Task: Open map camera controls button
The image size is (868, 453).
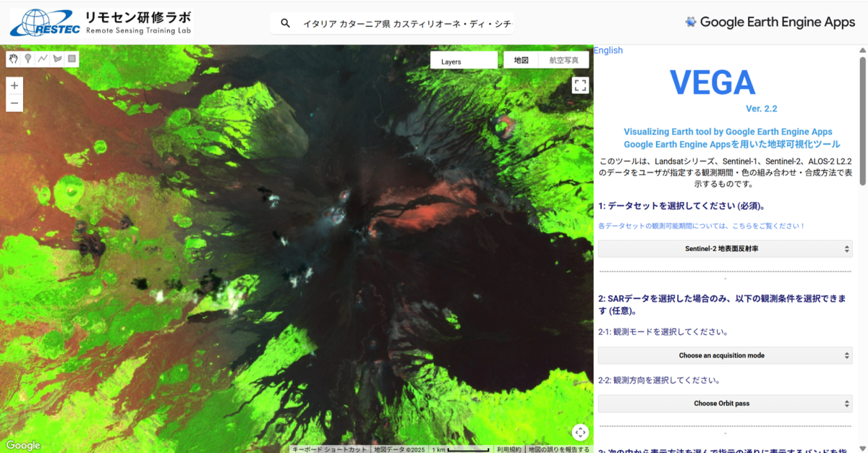Action: [x=580, y=433]
